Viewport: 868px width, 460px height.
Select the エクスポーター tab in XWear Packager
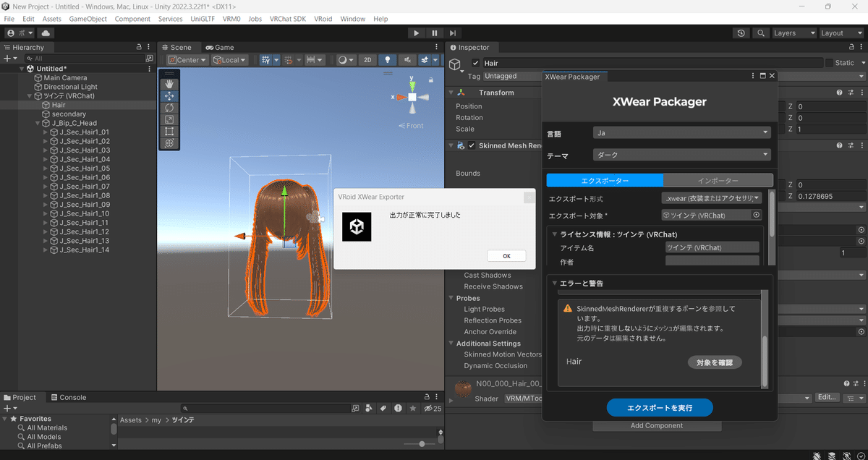point(605,180)
